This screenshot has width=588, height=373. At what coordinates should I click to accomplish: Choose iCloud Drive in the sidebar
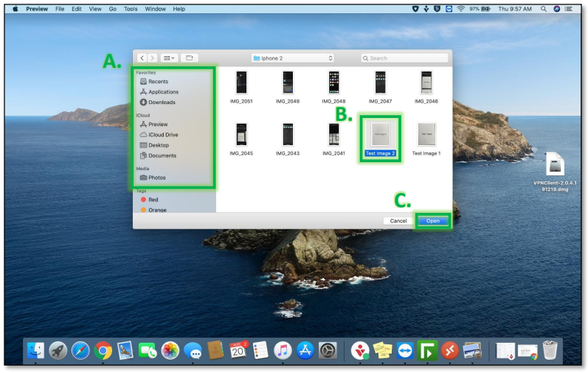pos(162,135)
